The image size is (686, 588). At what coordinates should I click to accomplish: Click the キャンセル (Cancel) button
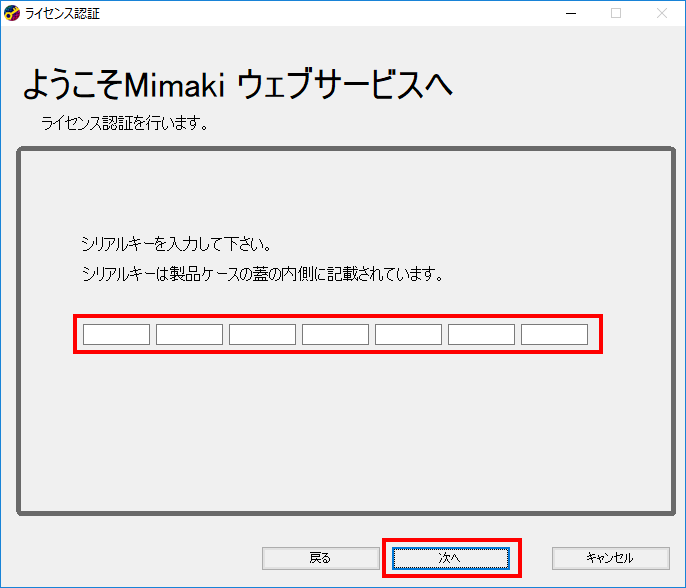[611, 558]
